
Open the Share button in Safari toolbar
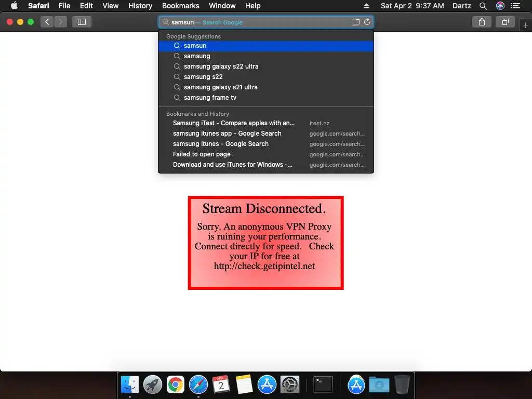tap(482, 22)
